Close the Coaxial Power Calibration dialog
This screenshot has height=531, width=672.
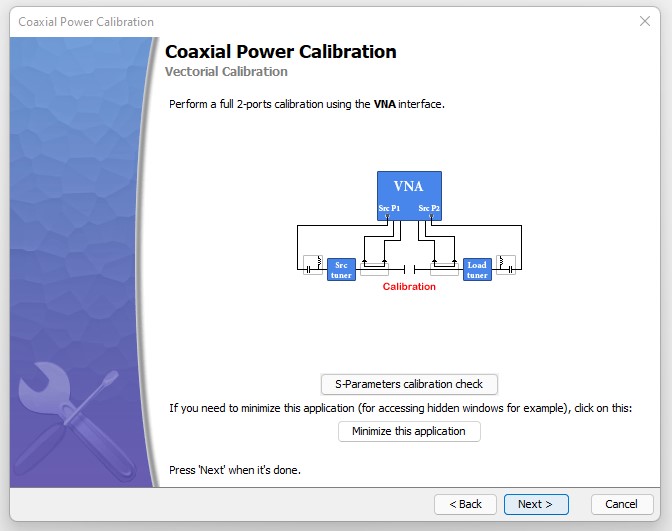click(x=645, y=21)
